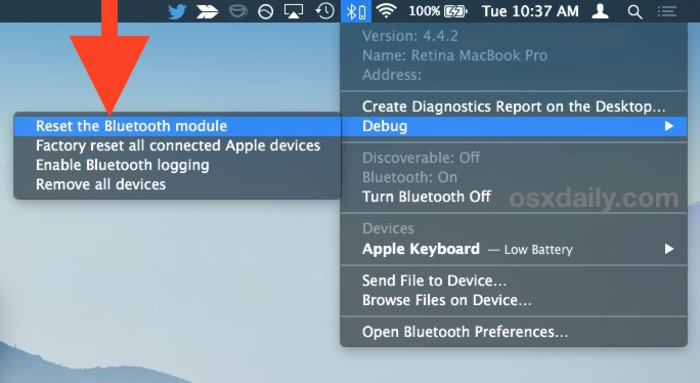Image resolution: width=700 pixels, height=383 pixels.
Task: Click the arrow-shaped menu bar icon
Action: coord(207,12)
